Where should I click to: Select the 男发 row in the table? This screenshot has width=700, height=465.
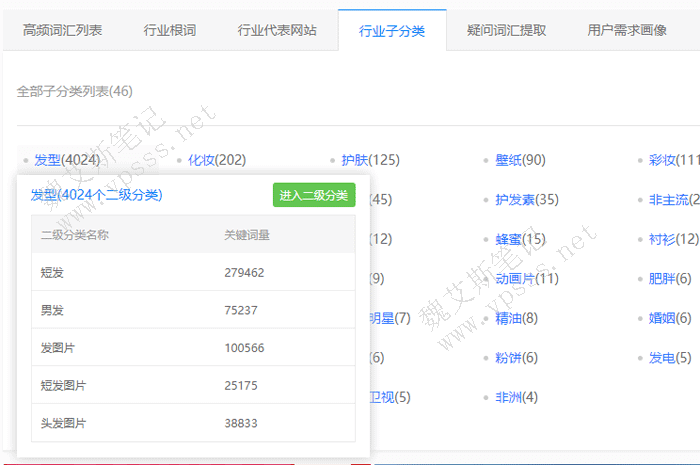click(x=52, y=310)
